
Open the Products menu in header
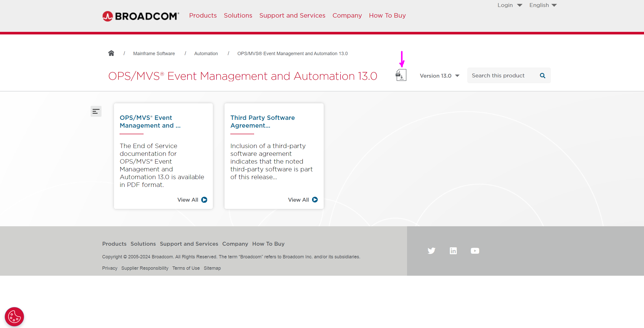tap(203, 16)
